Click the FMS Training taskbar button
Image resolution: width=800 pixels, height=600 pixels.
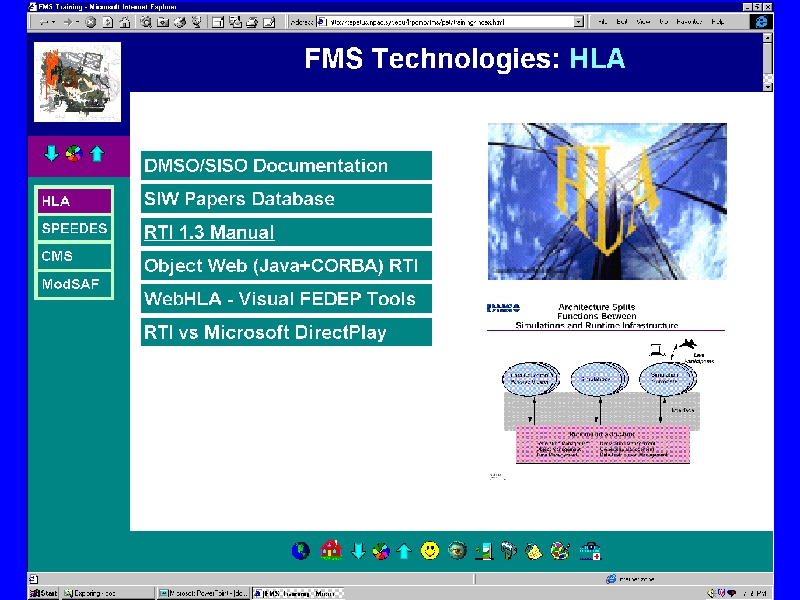(298, 593)
